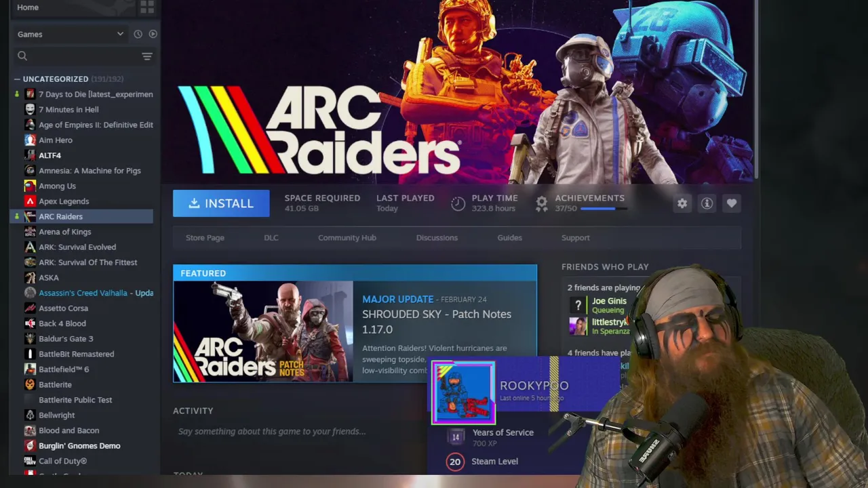Open featured ARC Raiders patch notes thumbnail
The height and width of the screenshot is (488, 868).
coord(263,331)
